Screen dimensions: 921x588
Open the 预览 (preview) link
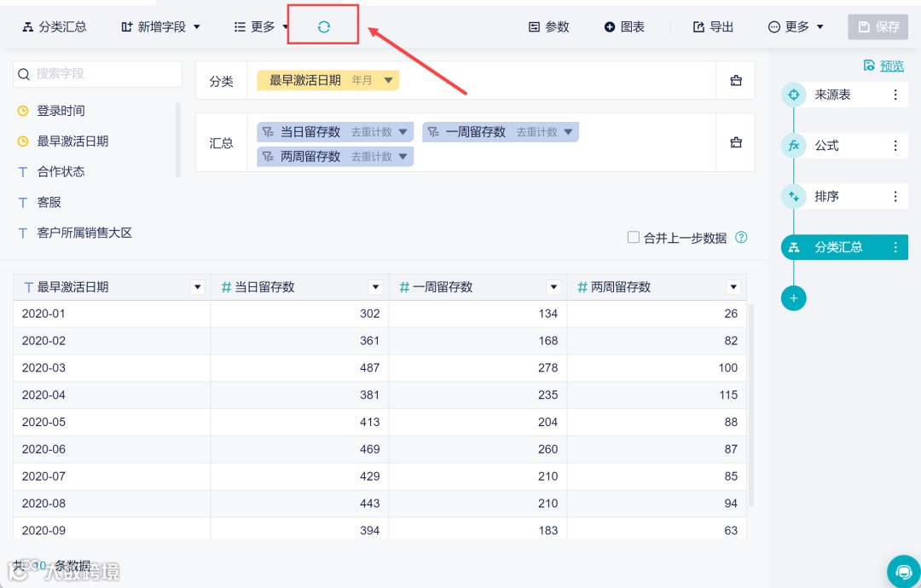coord(892,65)
